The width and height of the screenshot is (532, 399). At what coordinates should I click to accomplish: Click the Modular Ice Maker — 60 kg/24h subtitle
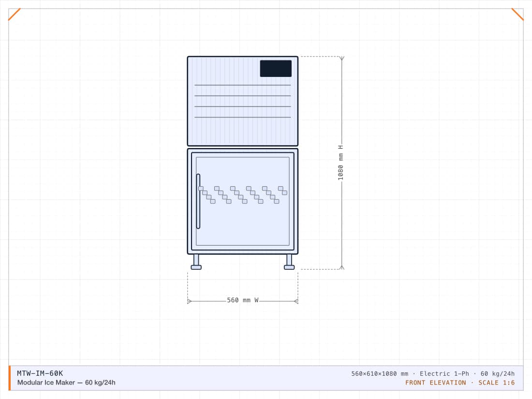66,383
